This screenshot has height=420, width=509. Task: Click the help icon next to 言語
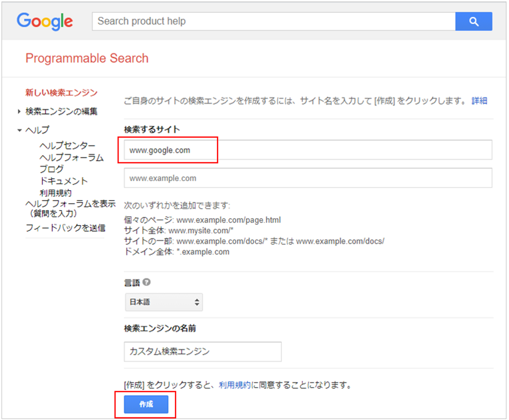pos(147,282)
